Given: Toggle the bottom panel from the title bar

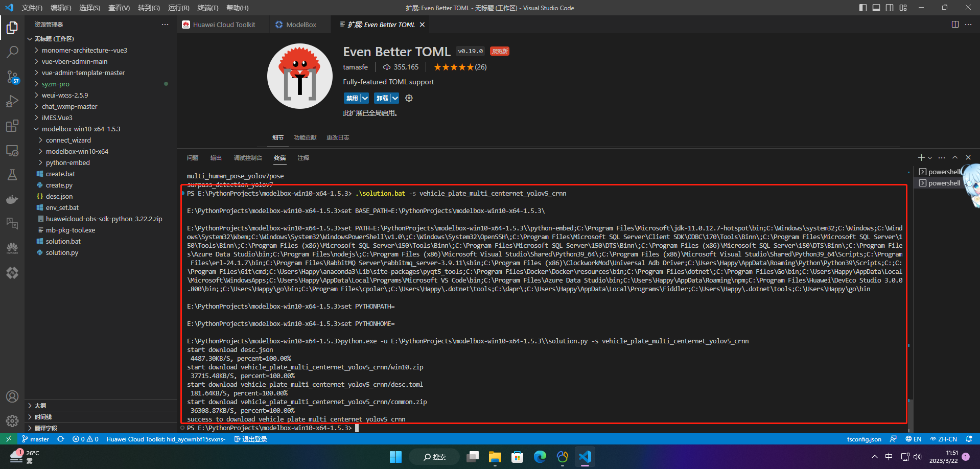Looking at the screenshot, I should (x=876, y=8).
